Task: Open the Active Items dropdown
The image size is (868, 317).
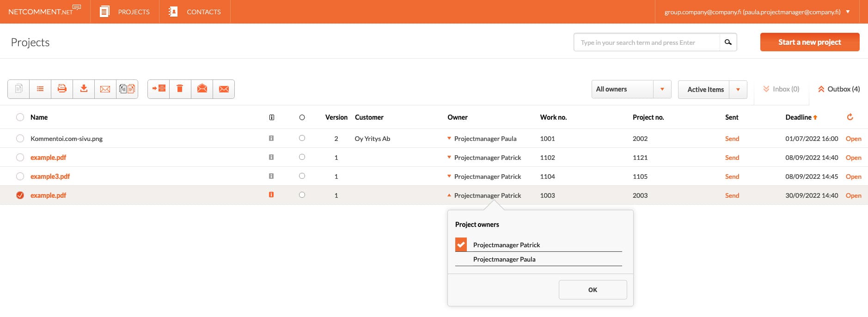Action: 712,89
